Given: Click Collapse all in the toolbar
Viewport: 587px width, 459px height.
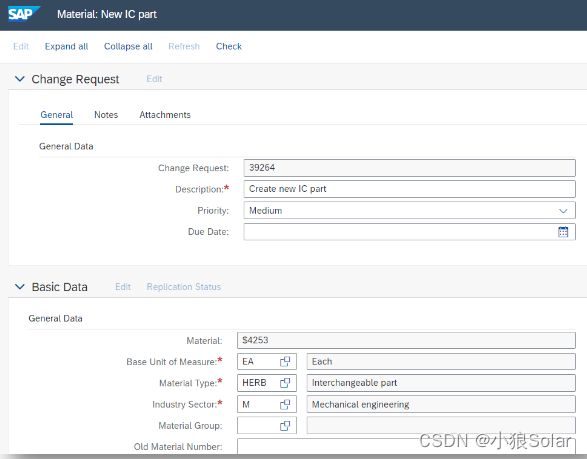Looking at the screenshot, I should (128, 46).
